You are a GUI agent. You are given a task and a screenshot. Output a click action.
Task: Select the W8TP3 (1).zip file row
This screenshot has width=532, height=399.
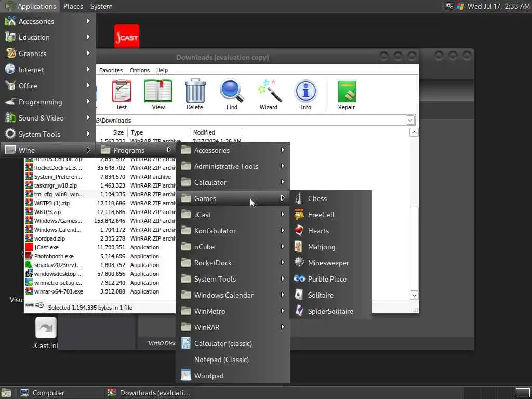100,203
